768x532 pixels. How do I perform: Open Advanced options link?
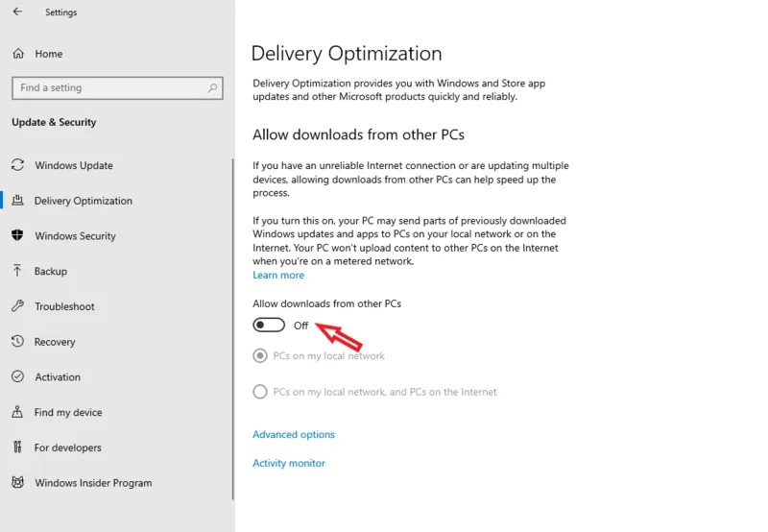(x=294, y=434)
